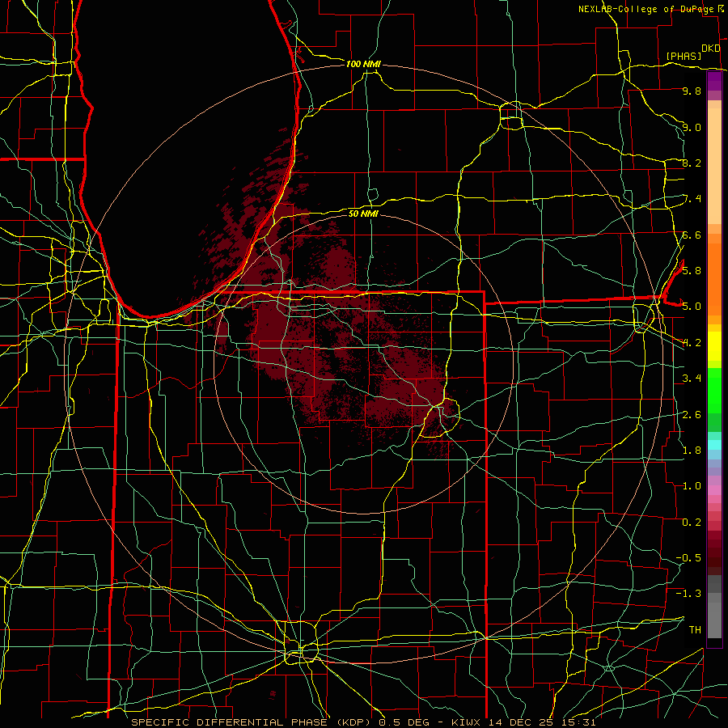This screenshot has height=728, width=728.
Task: Pick the purple swatch atop the color bar
Action: 714,81
